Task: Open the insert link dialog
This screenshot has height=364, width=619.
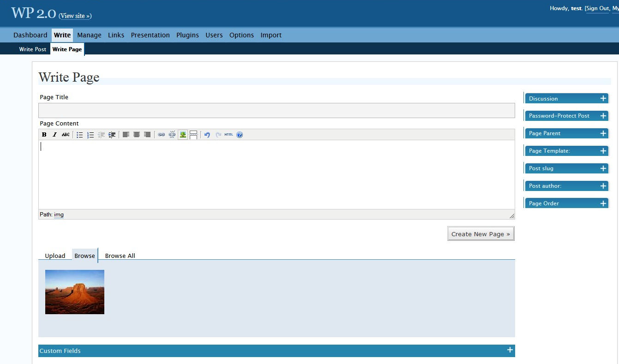Action: click(161, 134)
